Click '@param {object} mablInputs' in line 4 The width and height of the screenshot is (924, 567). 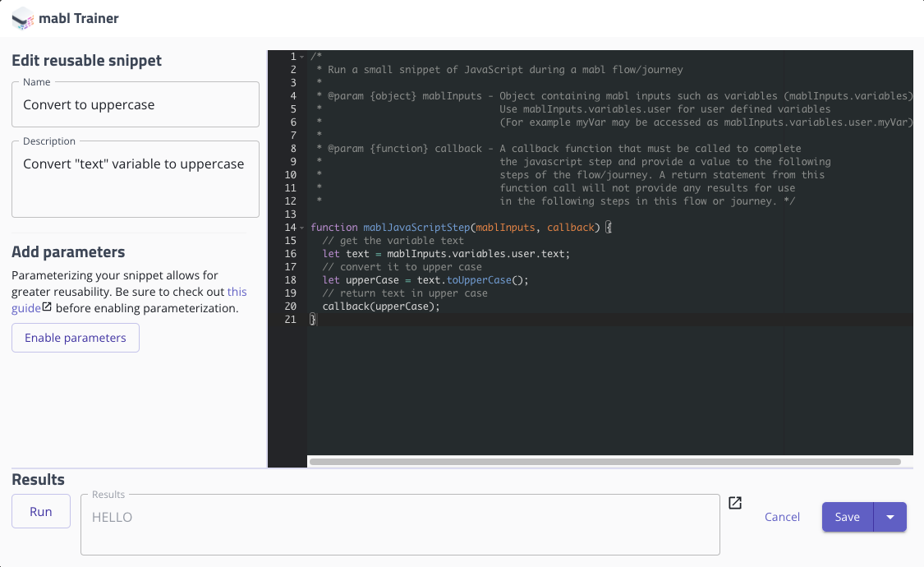pyautogui.click(x=405, y=96)
